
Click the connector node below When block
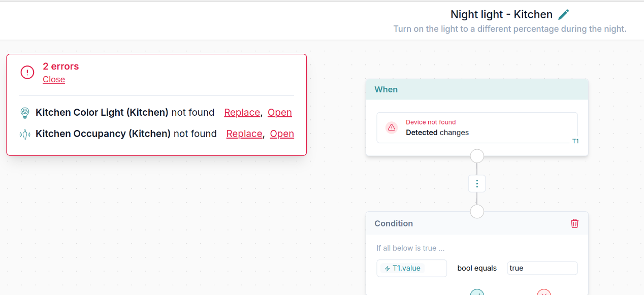477,156
